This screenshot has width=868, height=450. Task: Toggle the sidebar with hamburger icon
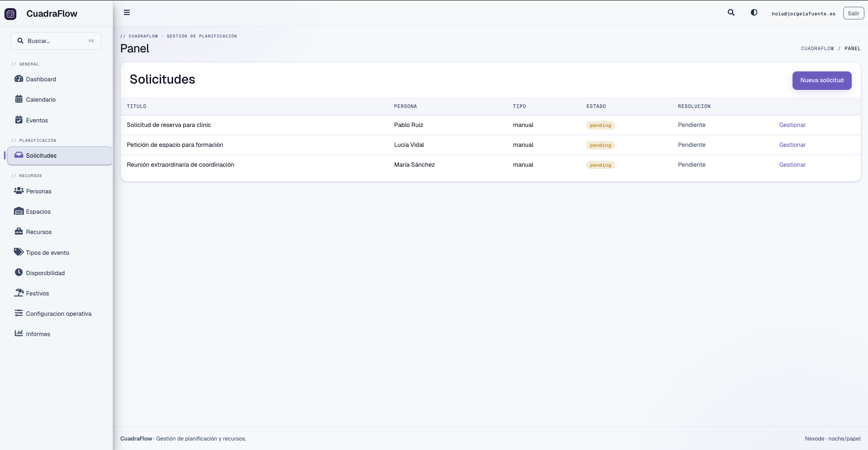point(127,13)
